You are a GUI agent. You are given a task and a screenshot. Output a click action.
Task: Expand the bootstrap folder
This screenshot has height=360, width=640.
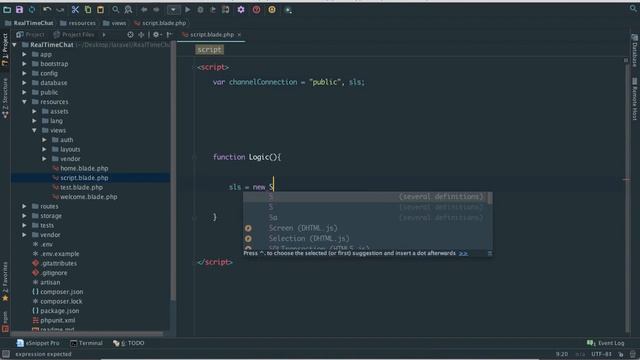click(x=24, y=64)
